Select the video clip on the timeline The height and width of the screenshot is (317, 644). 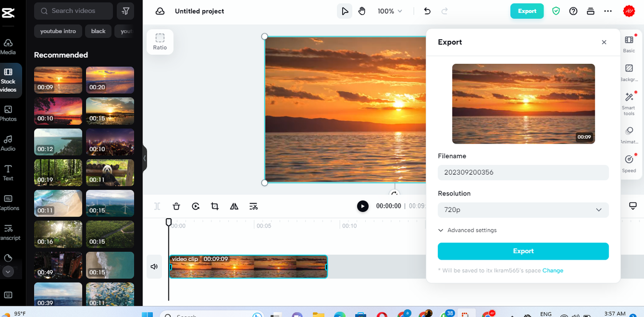(249, 267)
